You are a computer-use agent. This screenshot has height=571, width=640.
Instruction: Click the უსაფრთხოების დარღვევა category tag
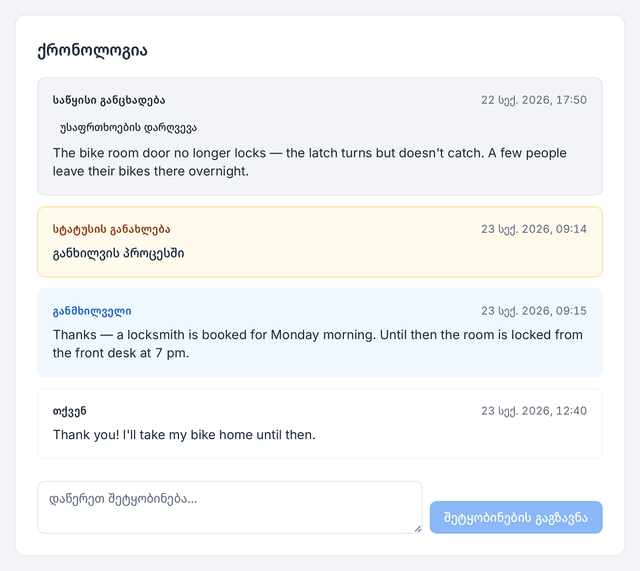[128, 128]
